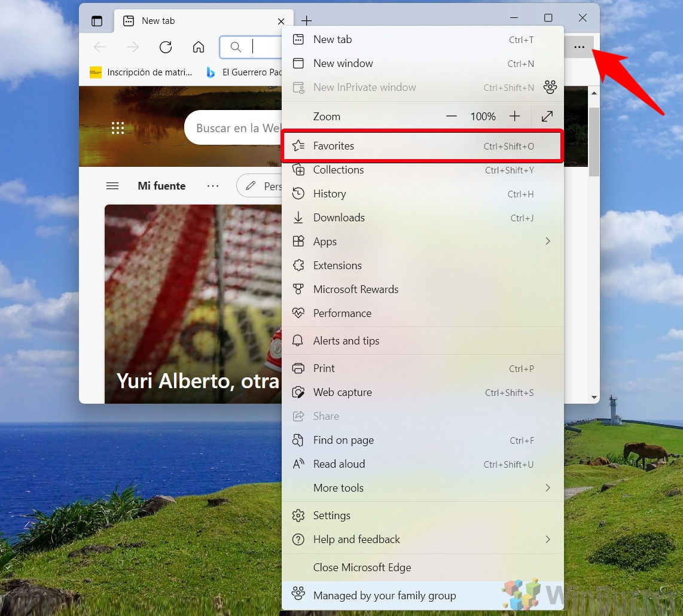Click the Settings and more ellipsis button
The height and width of the screenshot is (616, 683).
579,47
